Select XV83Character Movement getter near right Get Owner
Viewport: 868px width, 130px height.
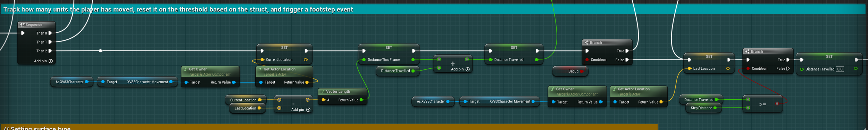point(499,102)
